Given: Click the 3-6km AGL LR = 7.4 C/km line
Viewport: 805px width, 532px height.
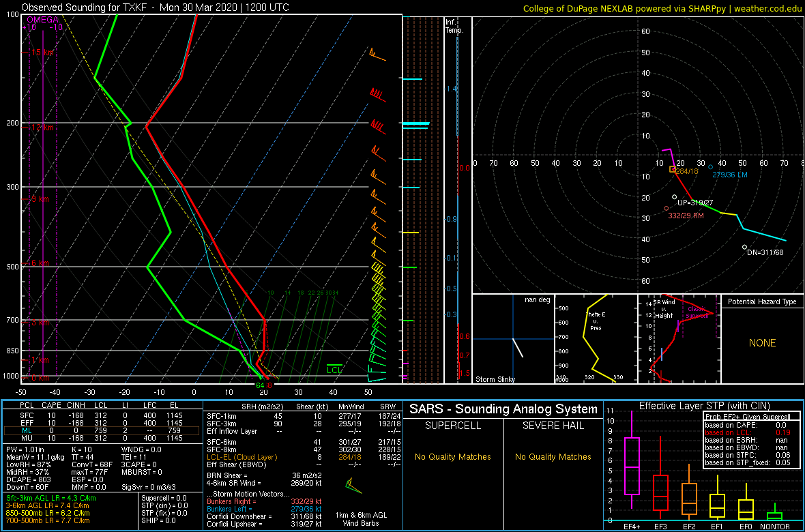Looking at the screenshot, I should pyautogui.click(x=50, y=506).
